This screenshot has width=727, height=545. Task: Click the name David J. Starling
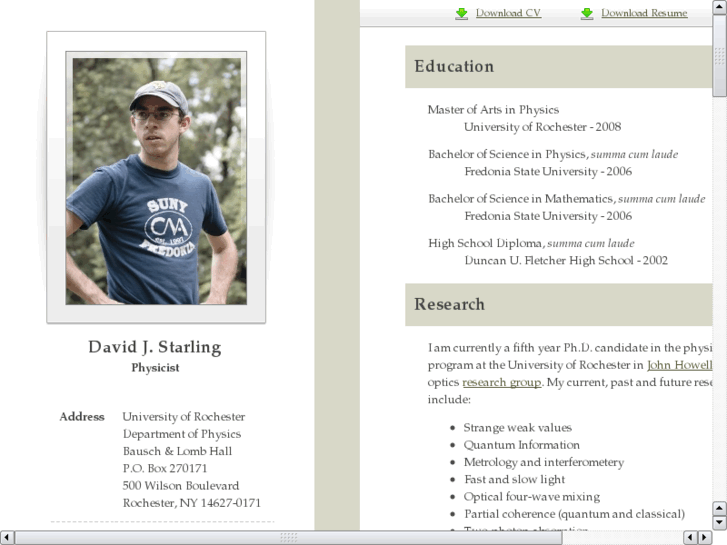tap(155, 347)
